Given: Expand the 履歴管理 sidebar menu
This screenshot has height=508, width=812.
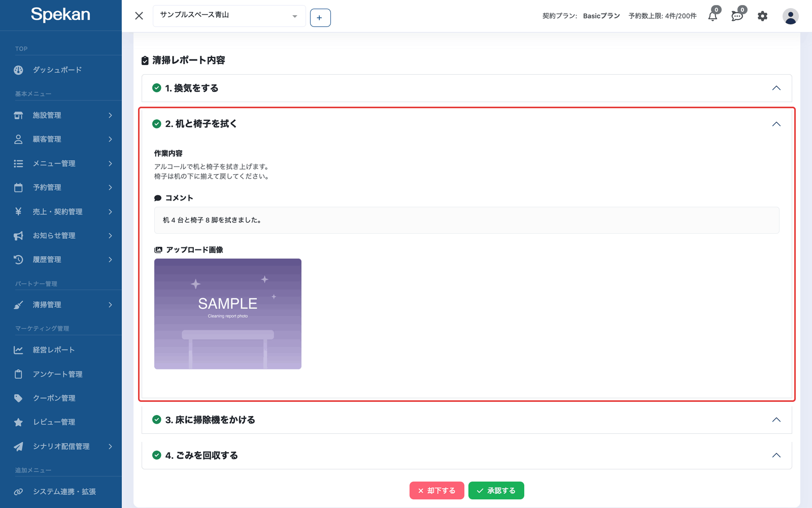Looking at the screenshot, I should pyautogui.click(x=61, y=260).
